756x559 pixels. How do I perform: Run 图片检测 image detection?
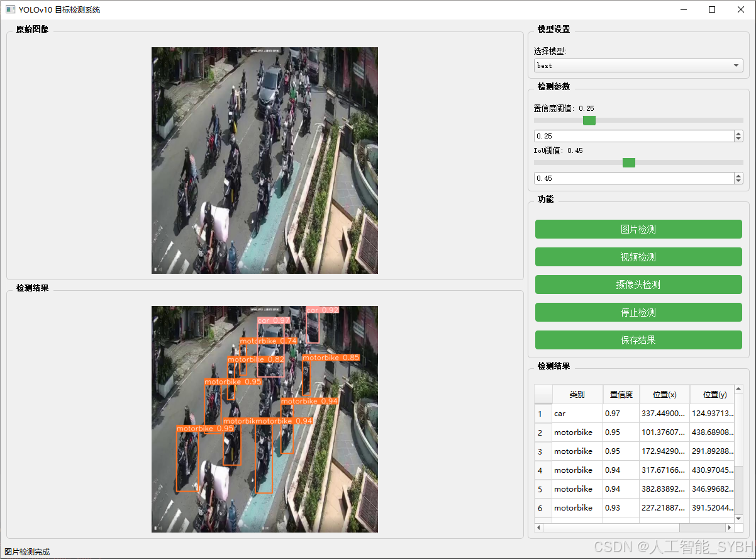(x=637, y=229)
